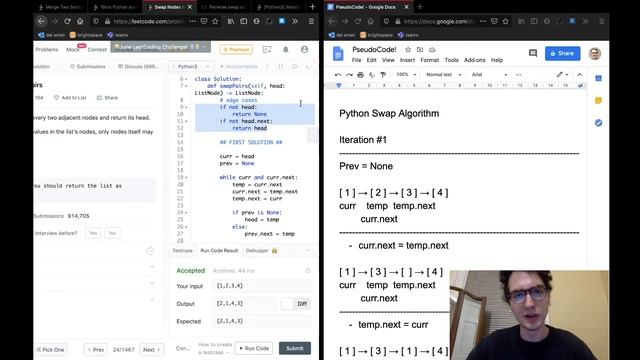The image size is (640, 360).
Task: Switch to the Submissions tab
Action: pyautogui.click(x=88, y=67)
